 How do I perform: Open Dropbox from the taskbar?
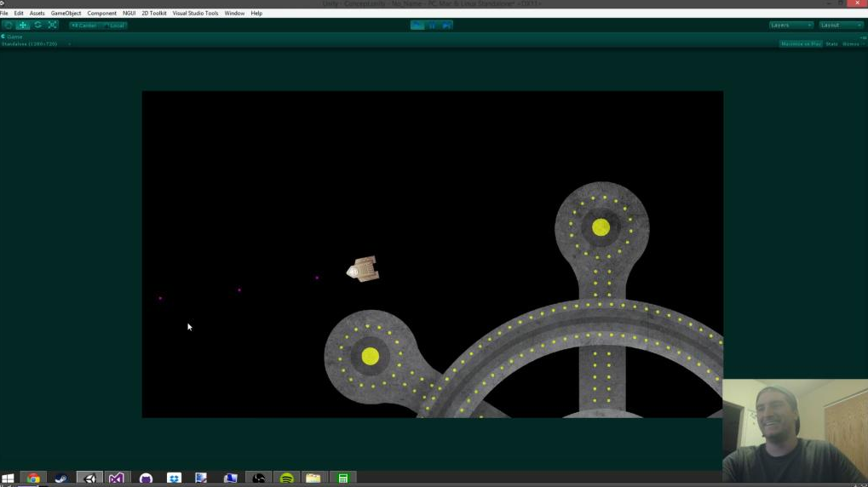point(174,478)
